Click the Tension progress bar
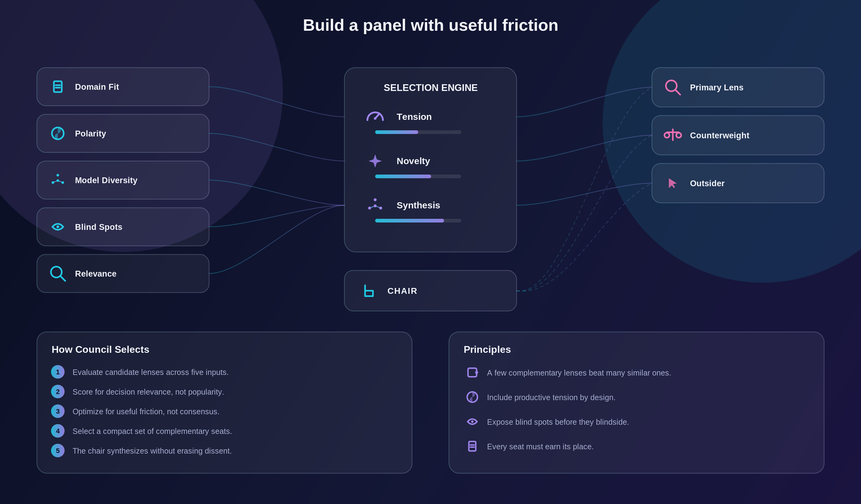 pos(418,132)
